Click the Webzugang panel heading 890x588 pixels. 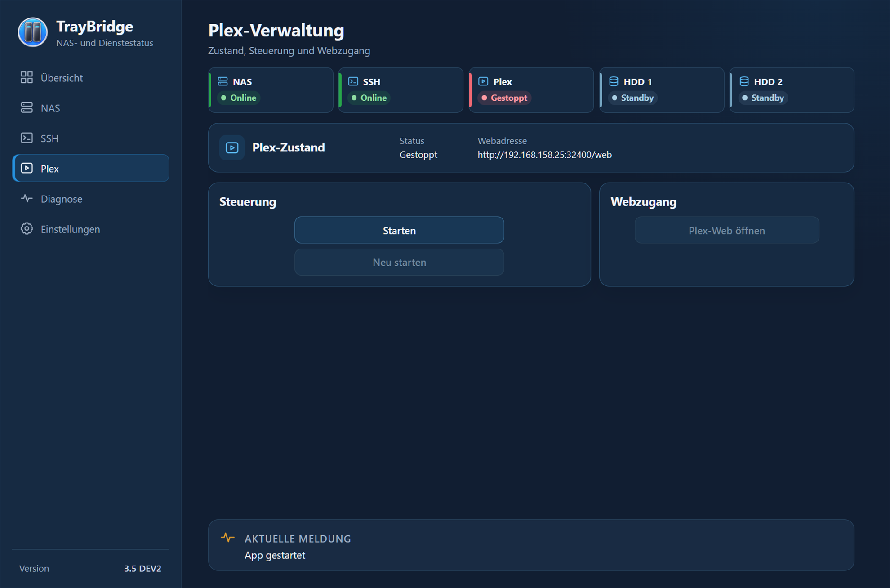pyautogui.click(x=643, y=202)
